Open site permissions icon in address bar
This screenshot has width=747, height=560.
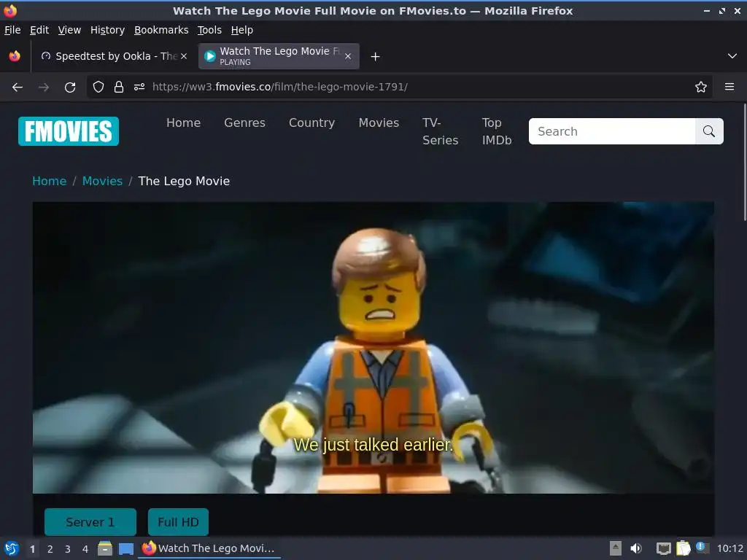[x=139, y=87]
